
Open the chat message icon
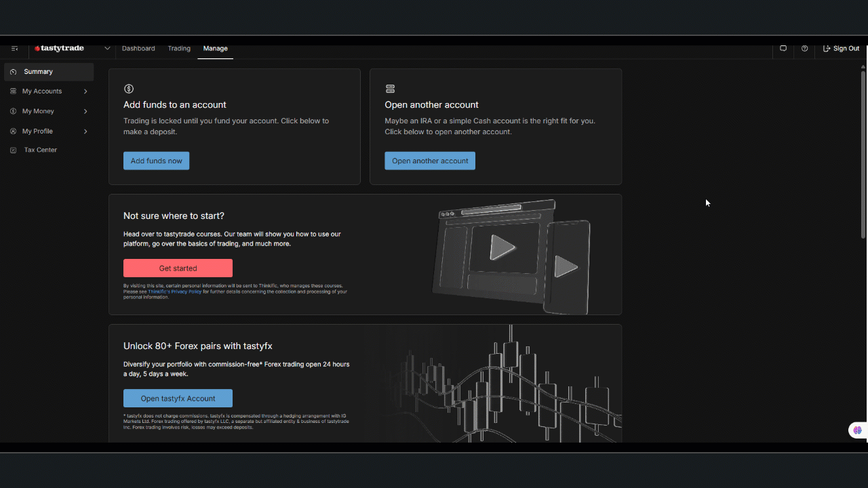[783, 49]
